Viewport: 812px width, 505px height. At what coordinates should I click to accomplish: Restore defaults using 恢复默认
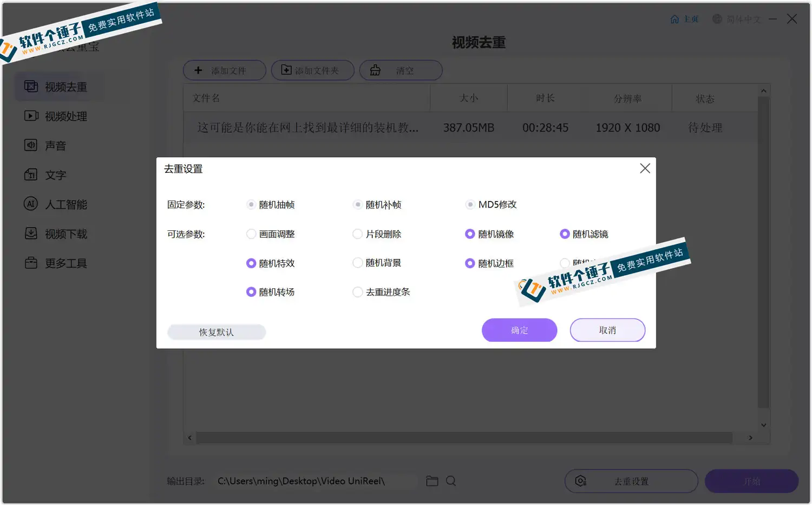click(216, 332)
